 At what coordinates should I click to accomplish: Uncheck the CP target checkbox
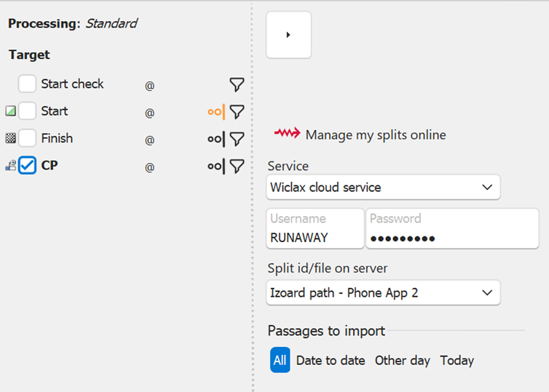pos(28,166)
